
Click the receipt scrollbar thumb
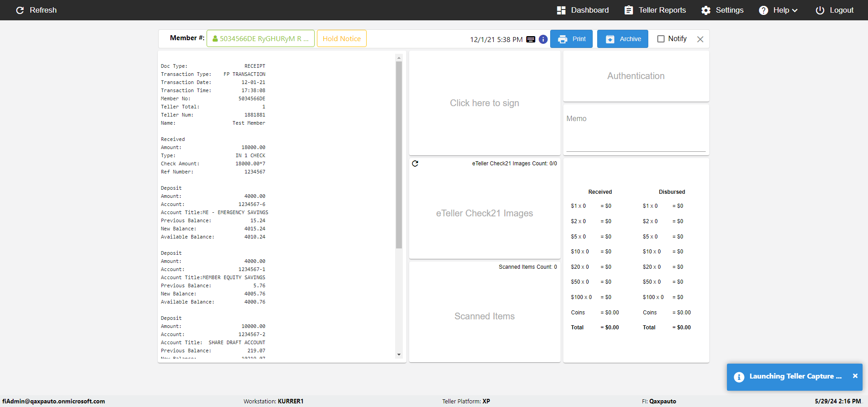(399, 155)
